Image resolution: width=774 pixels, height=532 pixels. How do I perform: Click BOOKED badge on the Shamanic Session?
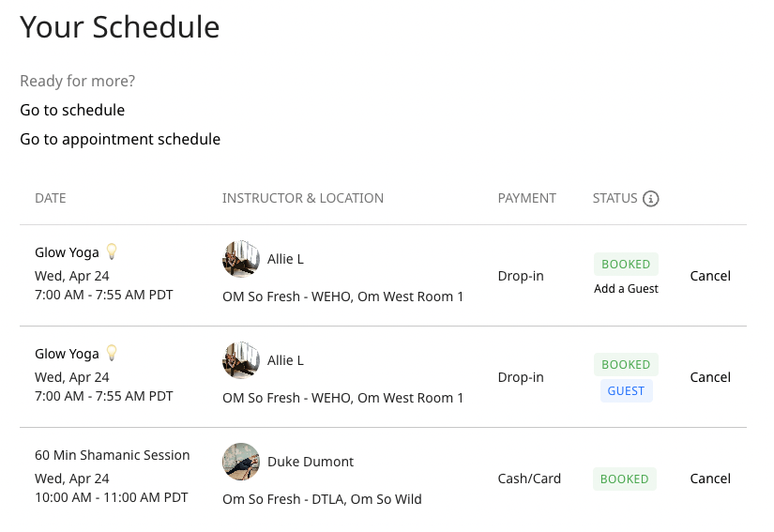point(625,479)
